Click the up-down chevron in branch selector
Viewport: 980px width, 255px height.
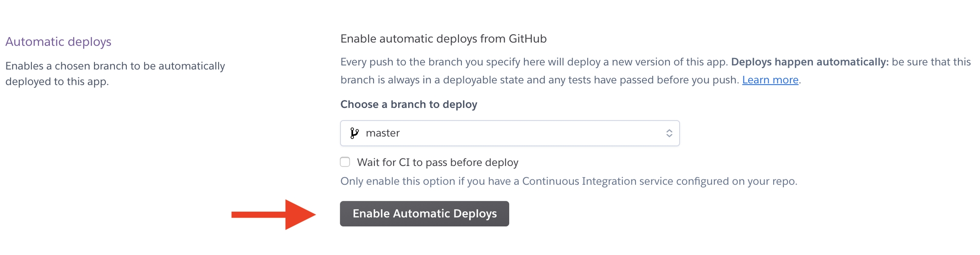669,133
